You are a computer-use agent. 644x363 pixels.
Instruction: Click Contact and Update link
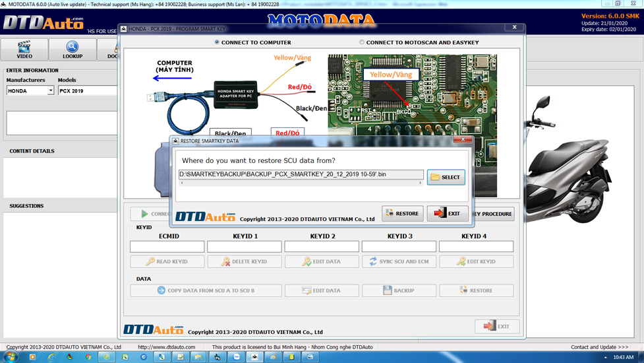pos(599,347)
